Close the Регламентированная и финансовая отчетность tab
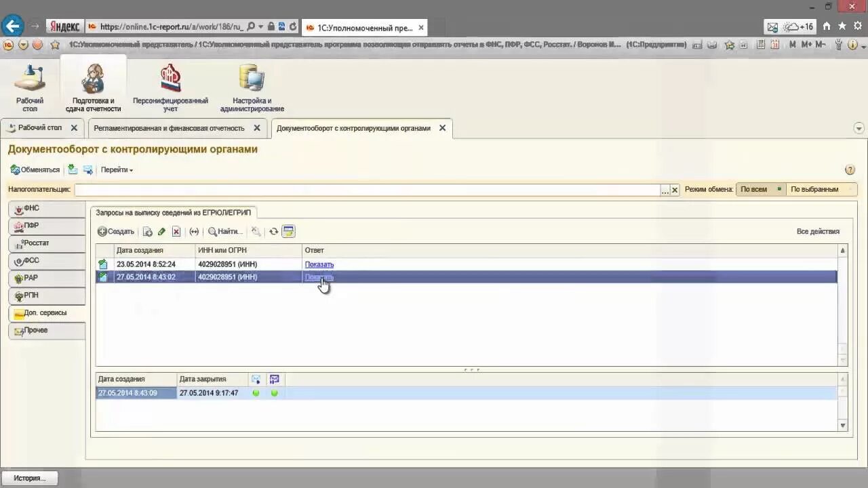This screenshot has width=868, height=488. [257, 127]
